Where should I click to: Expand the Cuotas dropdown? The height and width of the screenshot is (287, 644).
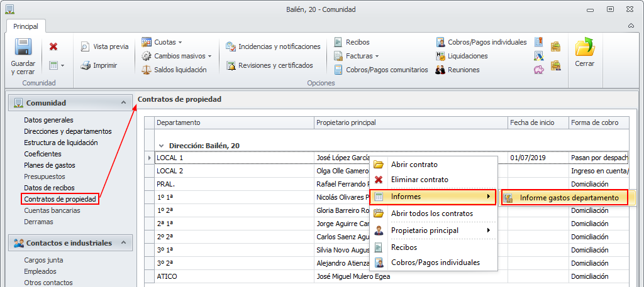coord(180,42)
